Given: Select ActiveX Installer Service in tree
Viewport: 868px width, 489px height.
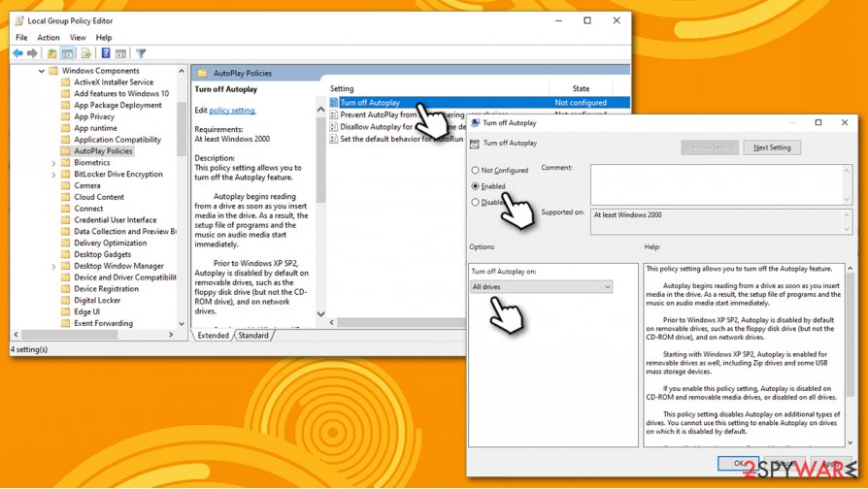Looking at the screenshot, I should click(x=114, y=81).
